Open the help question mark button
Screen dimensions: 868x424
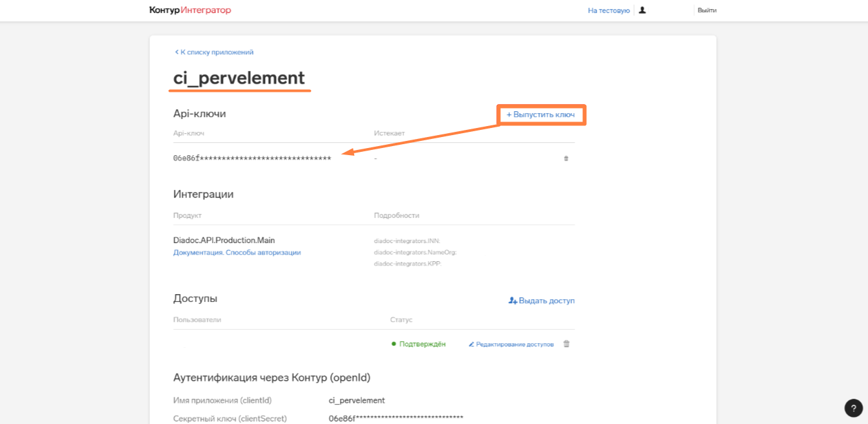tap(853, 408)
